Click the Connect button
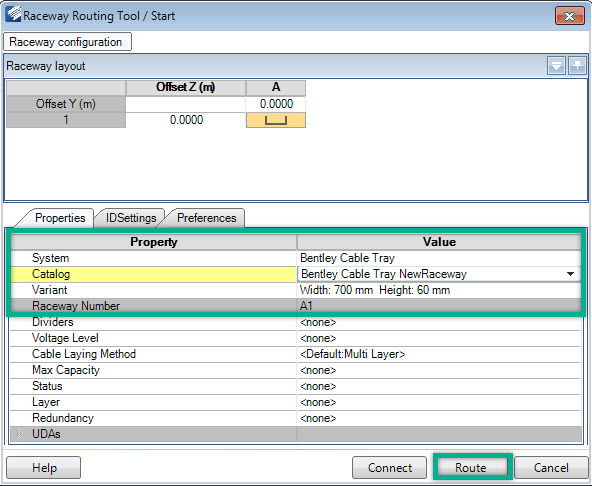This screenshot has height=486, width=592. click(389, 467)
